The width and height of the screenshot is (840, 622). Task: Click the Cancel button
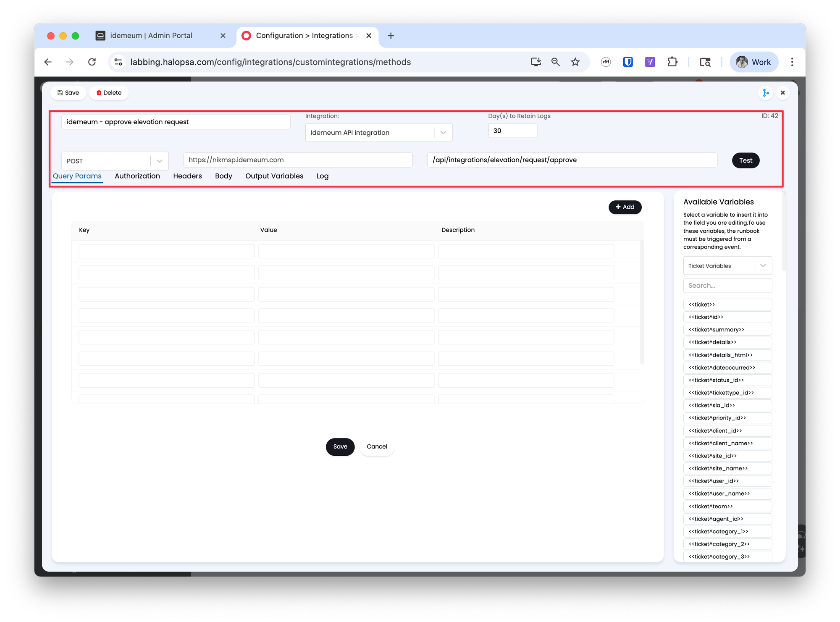coord(377,447)
